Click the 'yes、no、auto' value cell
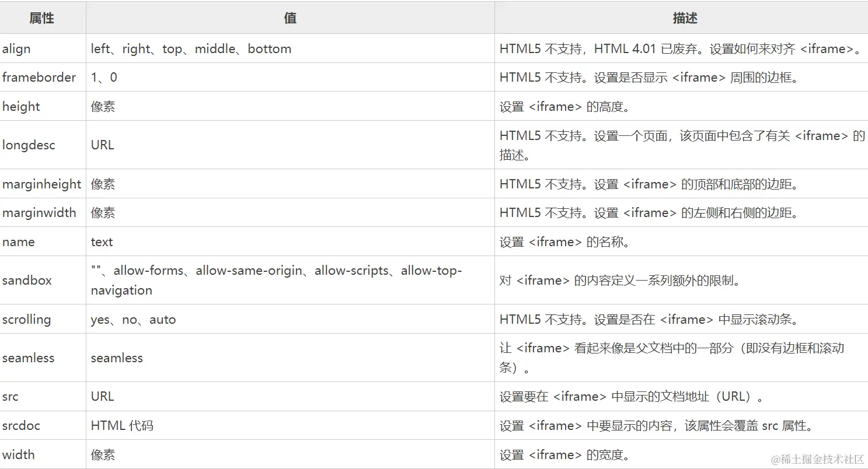The height and width of the screenshot is (469, 868). [133, 320]
